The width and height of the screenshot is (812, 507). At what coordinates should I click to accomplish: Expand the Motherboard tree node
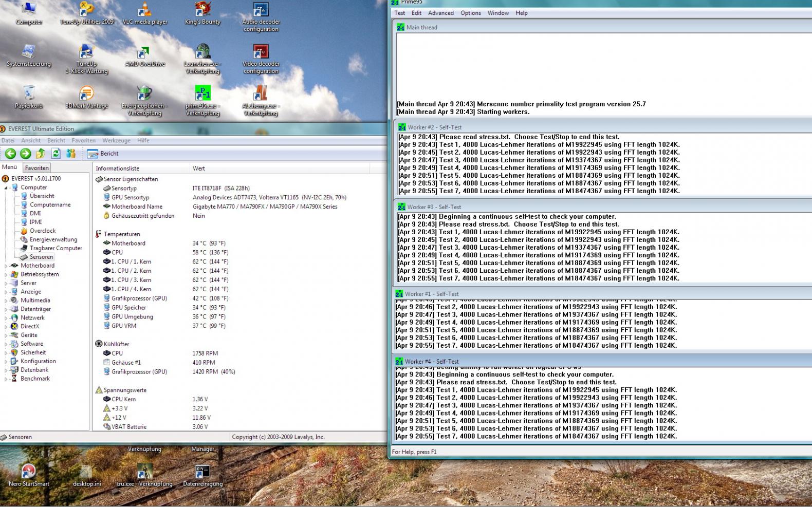pyautogui.click(x=6, y=266)
